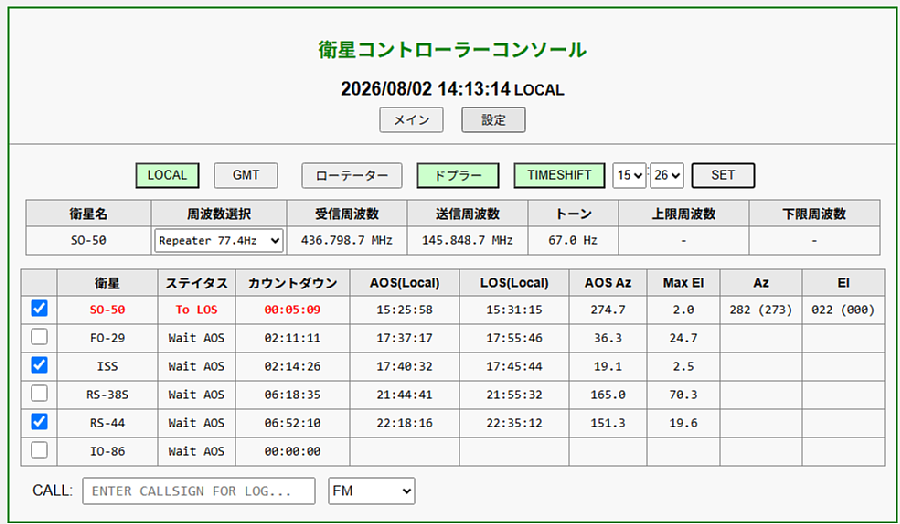Click SO-50 LOS time 15:31:15
The width and height of the screenshot is (900, 524).
tap(514, 310)
